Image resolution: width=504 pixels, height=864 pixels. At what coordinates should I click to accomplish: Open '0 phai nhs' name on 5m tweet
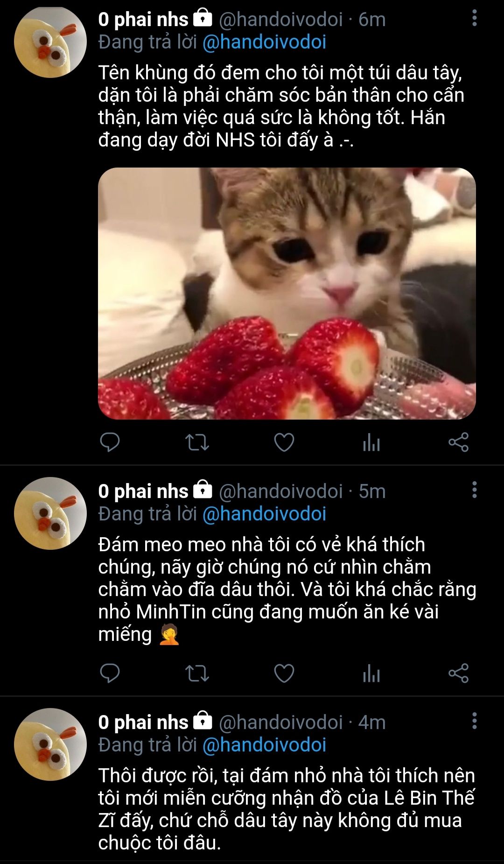coord(143,492)
